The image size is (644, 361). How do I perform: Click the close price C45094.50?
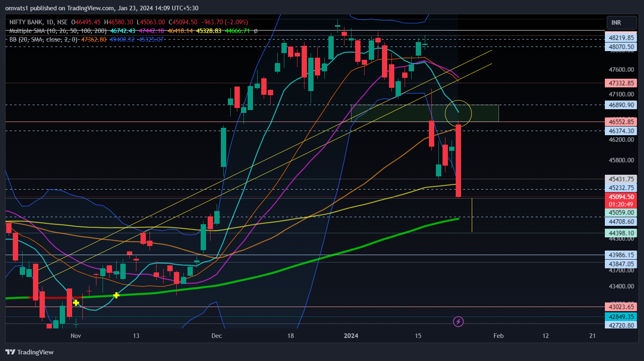click(x=183, y=22)
